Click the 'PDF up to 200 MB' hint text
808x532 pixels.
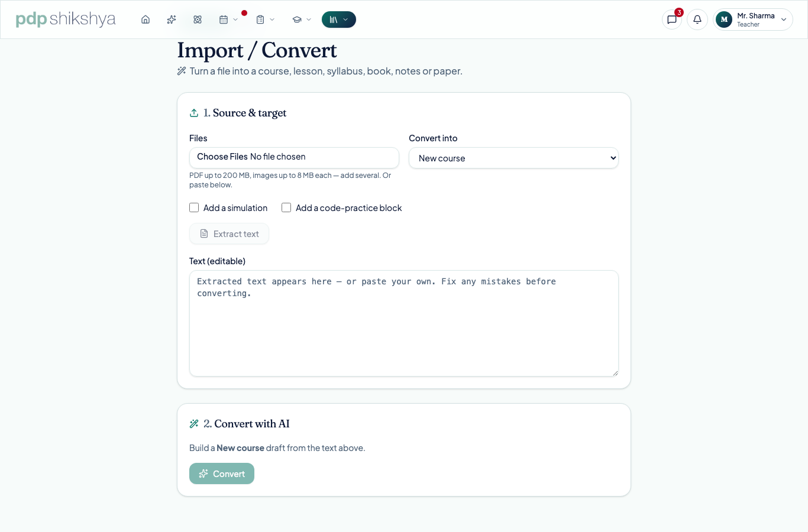(x=290, y=180)
